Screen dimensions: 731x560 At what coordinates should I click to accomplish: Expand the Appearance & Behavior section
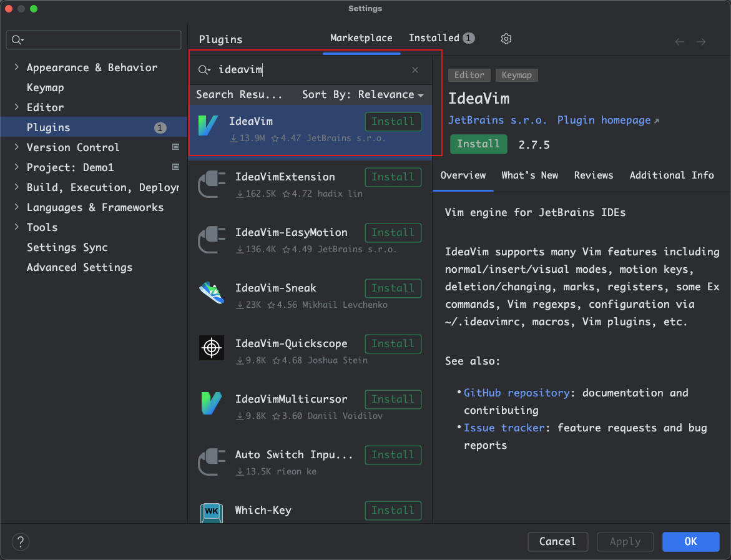point(16,67)
